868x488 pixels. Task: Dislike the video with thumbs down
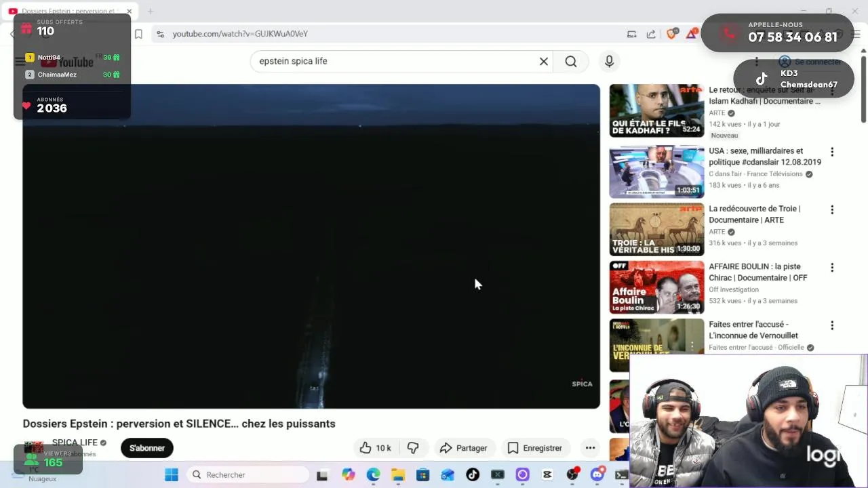coord(412,448)
